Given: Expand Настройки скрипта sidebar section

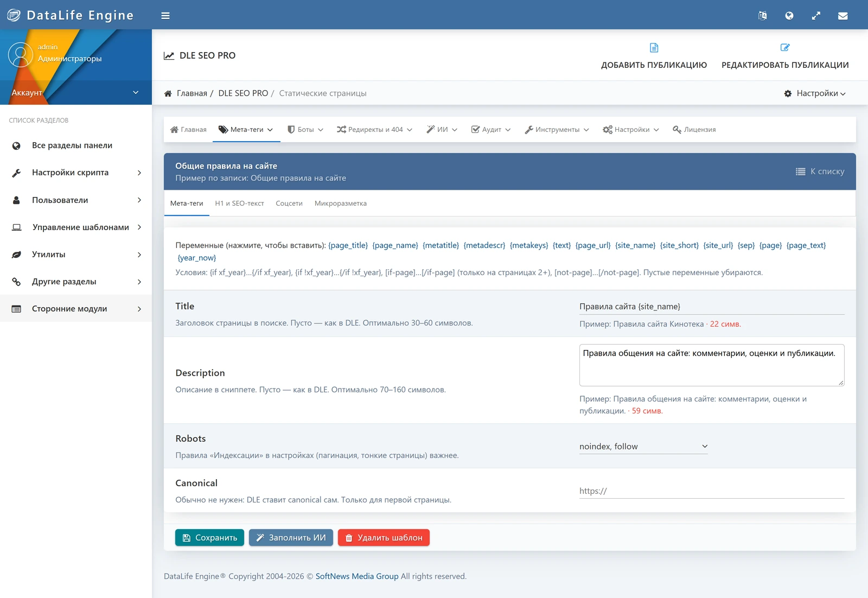Looking at the screenshot, I should pyautogui.click(x=76, y=173).
